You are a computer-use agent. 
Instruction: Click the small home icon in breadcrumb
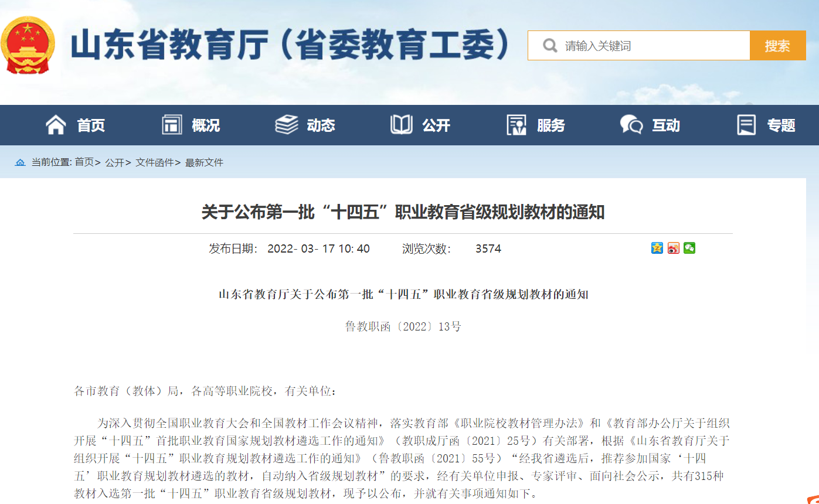[x=21, y=162]
